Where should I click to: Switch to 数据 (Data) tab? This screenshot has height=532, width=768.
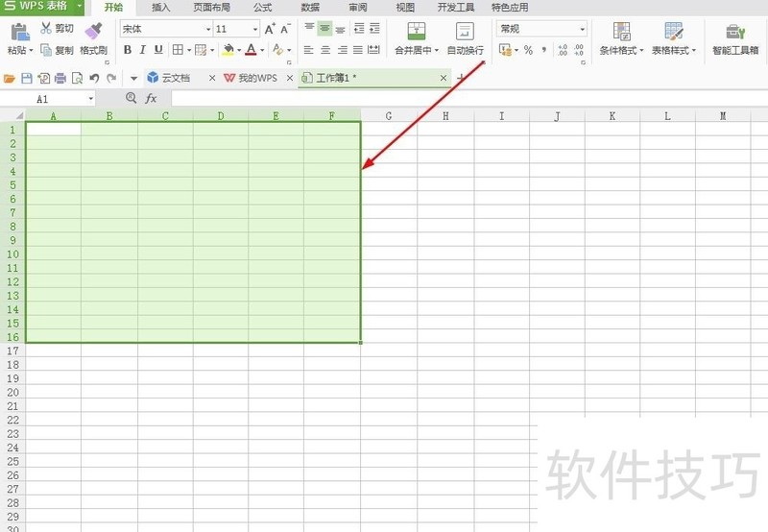coord(310,8)
